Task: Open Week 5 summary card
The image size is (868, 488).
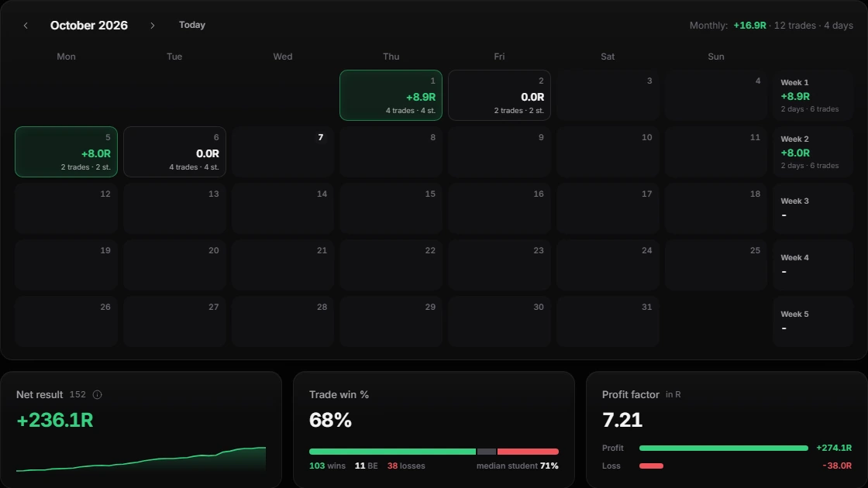Action: click(813, 321)
